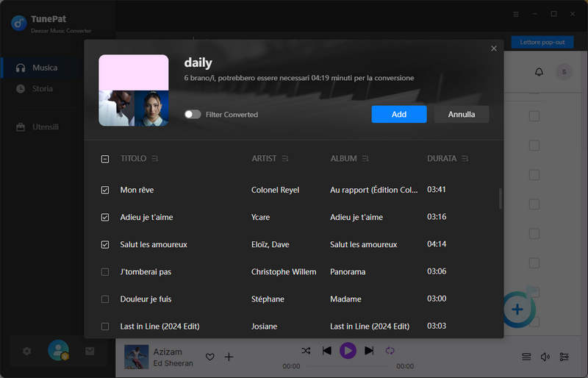Add Azizam to playlist with plus icon
The width and height of the screenshot is (588, 378).
point(229,357)
